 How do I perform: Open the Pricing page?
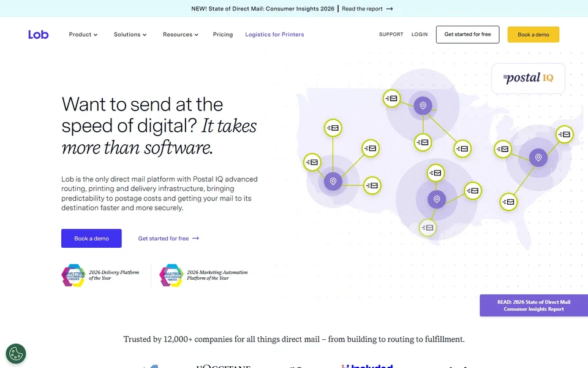click(223, 34)
